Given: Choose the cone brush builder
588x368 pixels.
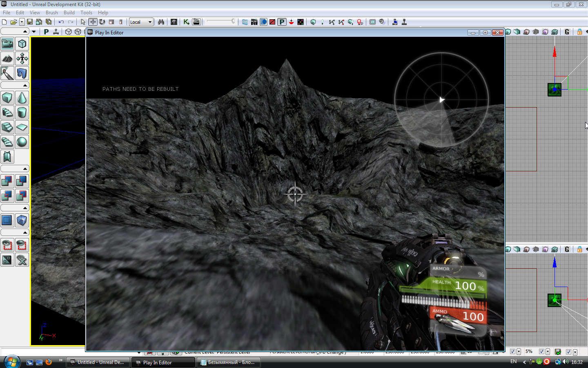Looking at the screenshot, I should tap(22, 98).
